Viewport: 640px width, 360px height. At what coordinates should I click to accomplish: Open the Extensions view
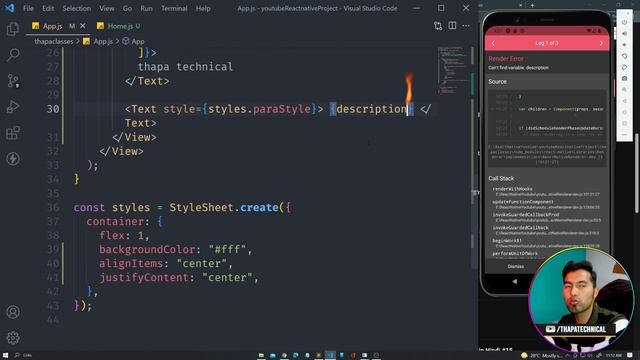pyautogui.click(x=13, y=133)
